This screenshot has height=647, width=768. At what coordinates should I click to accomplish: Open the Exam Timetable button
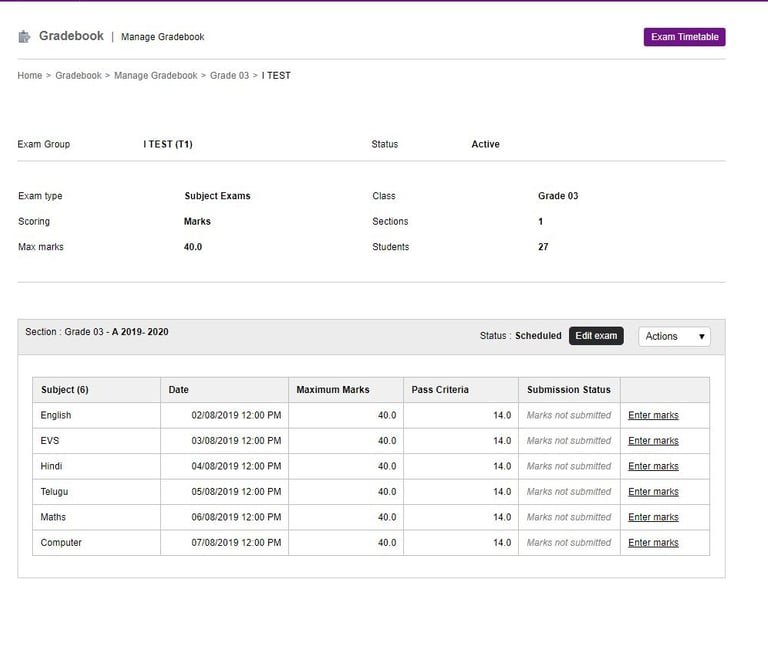684,37
